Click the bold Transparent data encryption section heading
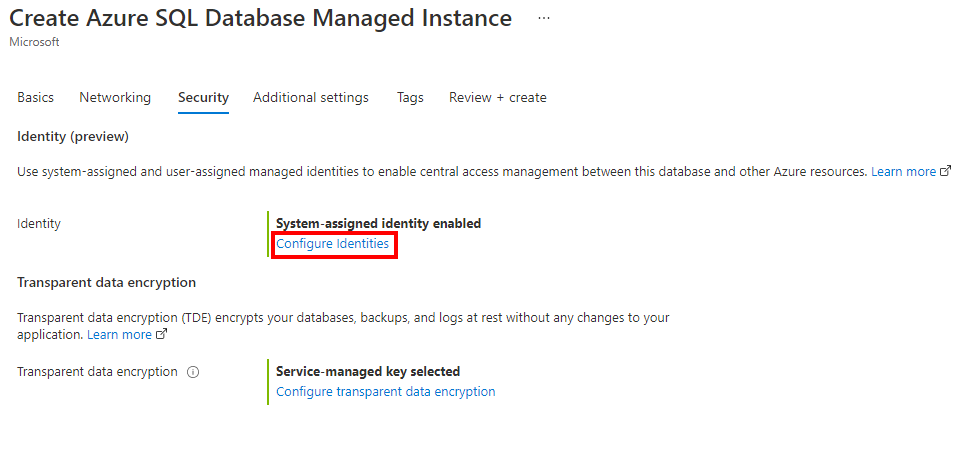 click(106, 283)
